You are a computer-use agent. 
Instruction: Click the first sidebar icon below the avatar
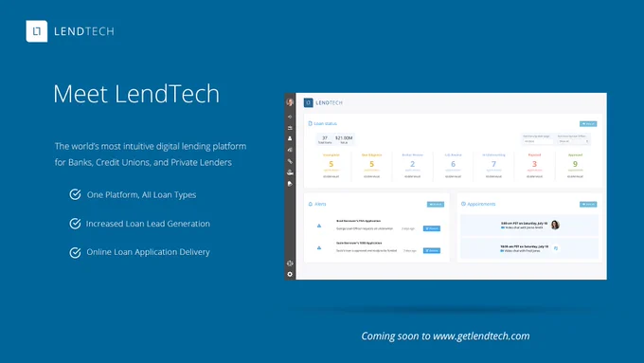tap(290, 118)
